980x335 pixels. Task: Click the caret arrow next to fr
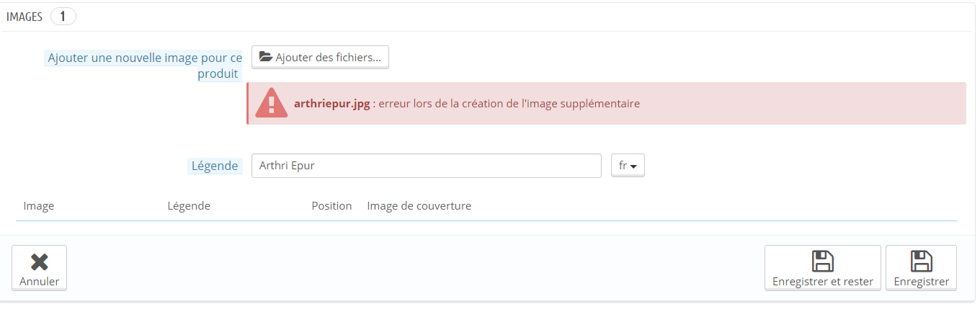click(x=634, y=166)
